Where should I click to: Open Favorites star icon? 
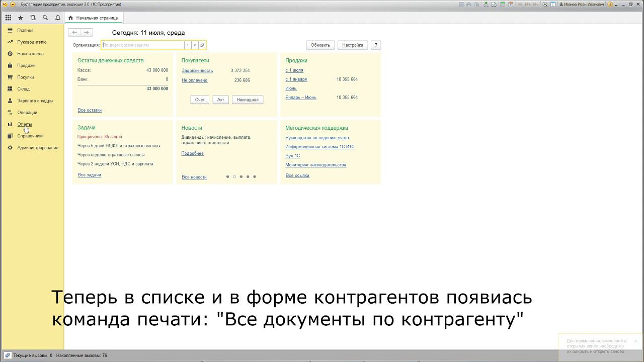click(21, 18)
